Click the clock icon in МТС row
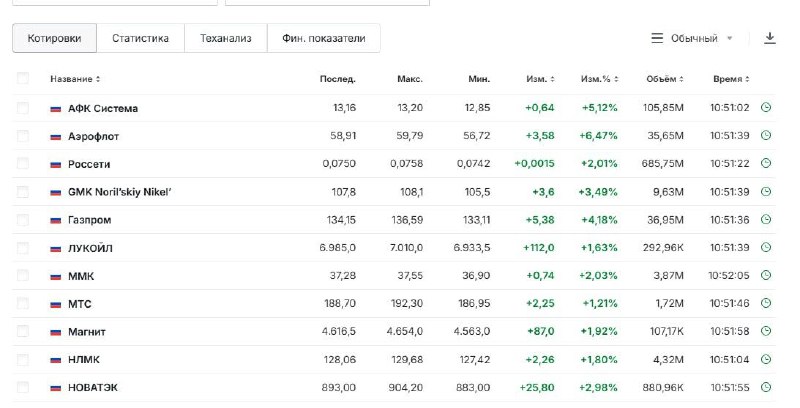The width and height of the screenshot is (800, 408). click(x=765, y=303)
